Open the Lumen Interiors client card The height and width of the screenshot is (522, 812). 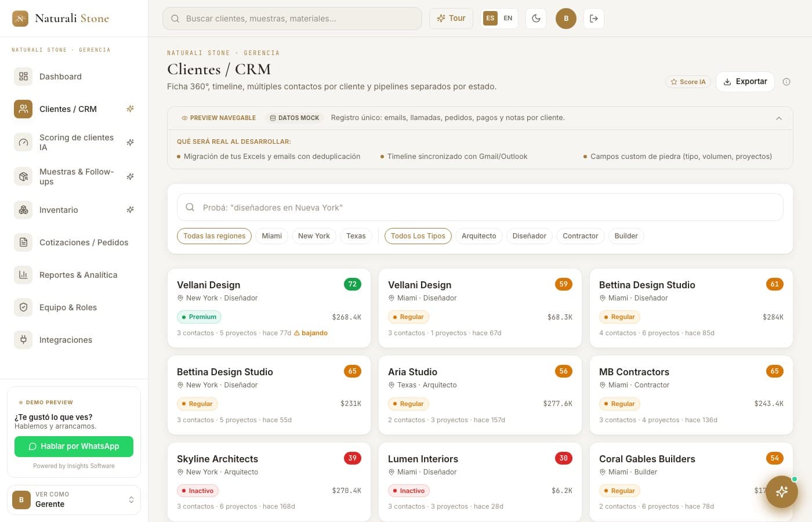click(480, 482)
